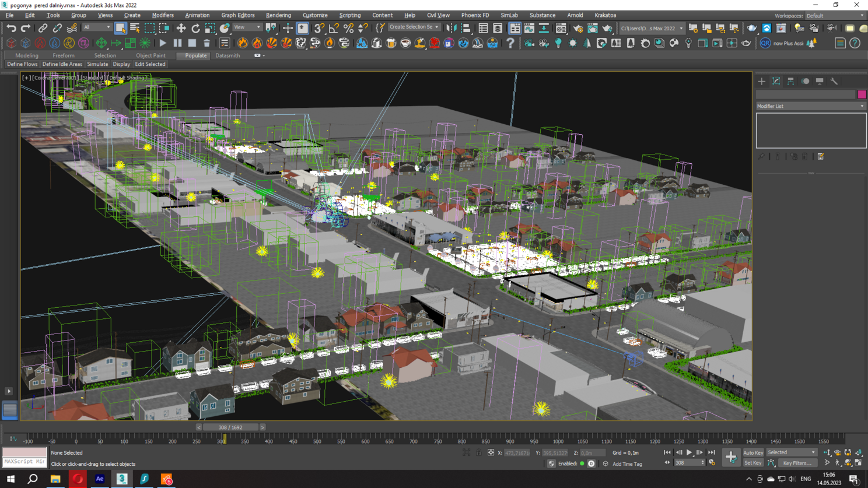Click the Undo arrow in the main toolbar
Image resolution: width=868 pixels, height=488 pixels.
pyautogui.click(x=11, y=28)
